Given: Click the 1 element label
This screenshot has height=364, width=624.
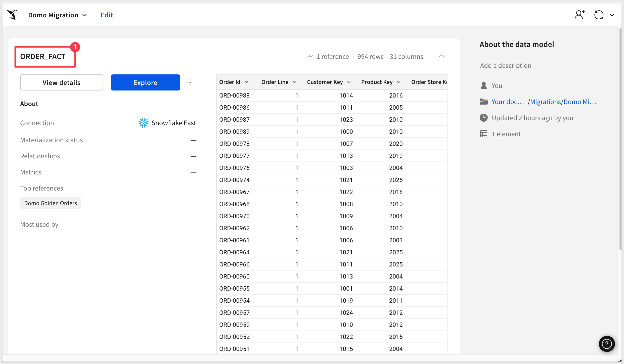Looking at the screenshot, I should pos(506,134).
